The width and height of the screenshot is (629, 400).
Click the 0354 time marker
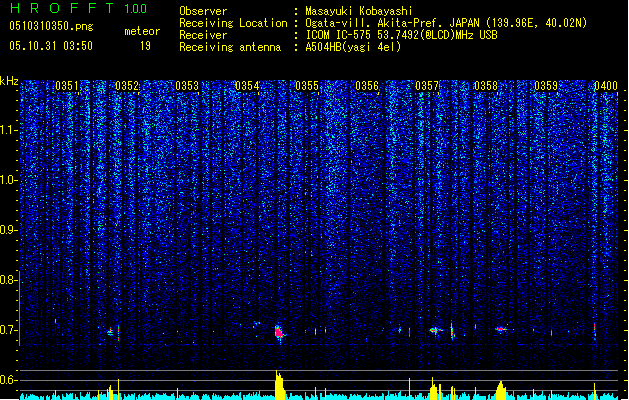coord(247,86)
